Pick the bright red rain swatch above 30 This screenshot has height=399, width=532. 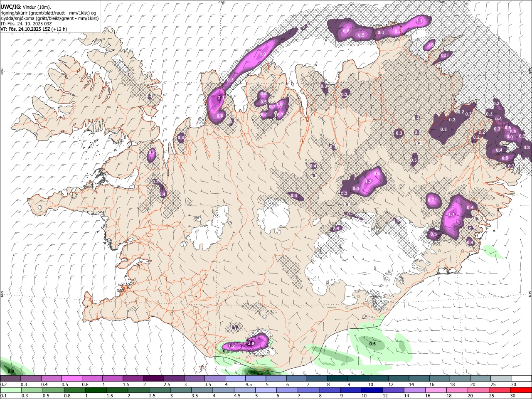[x=521, y=390]
